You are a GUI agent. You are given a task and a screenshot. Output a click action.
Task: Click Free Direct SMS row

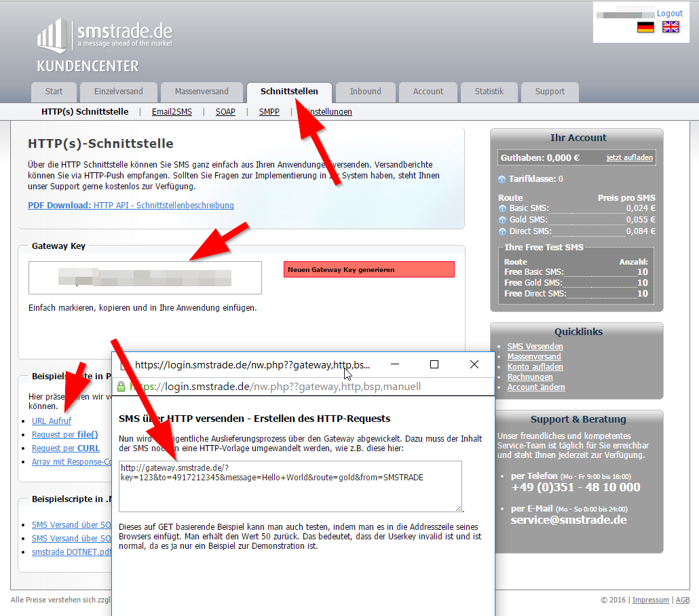click(x=576, y=294)
